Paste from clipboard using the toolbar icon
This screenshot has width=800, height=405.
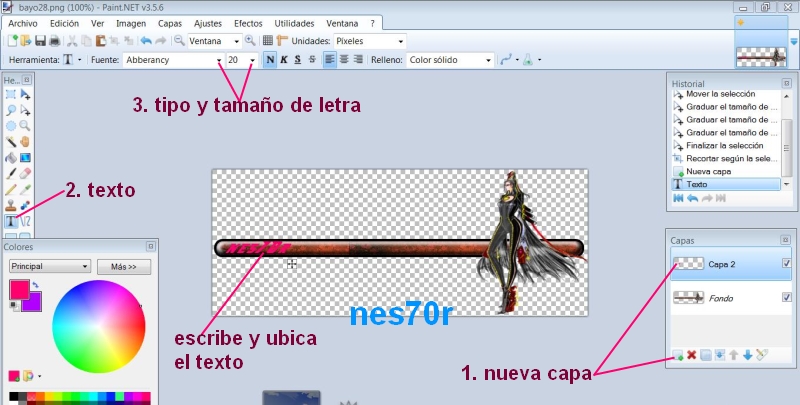[x=101, y=41]
